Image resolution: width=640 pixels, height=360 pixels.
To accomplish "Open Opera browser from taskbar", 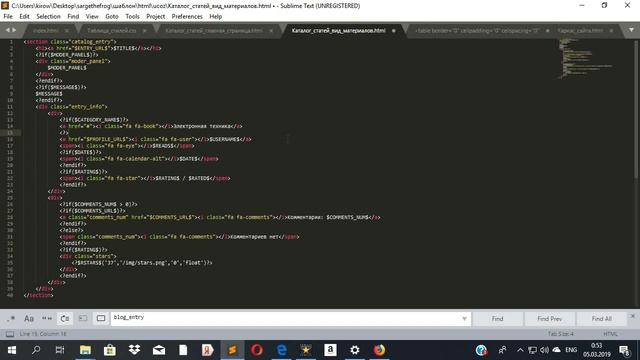I will point(257,350).
